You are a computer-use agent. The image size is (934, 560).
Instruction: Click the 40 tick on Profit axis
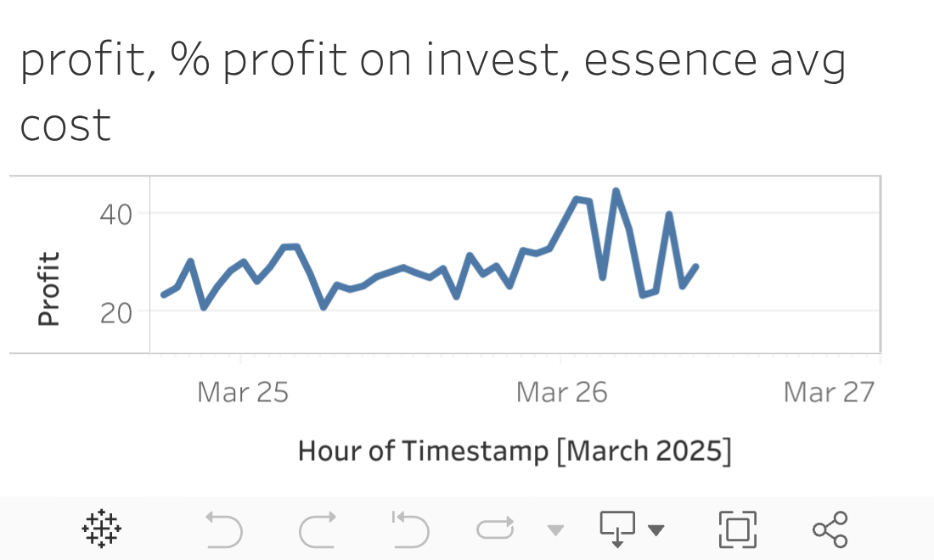116,214
